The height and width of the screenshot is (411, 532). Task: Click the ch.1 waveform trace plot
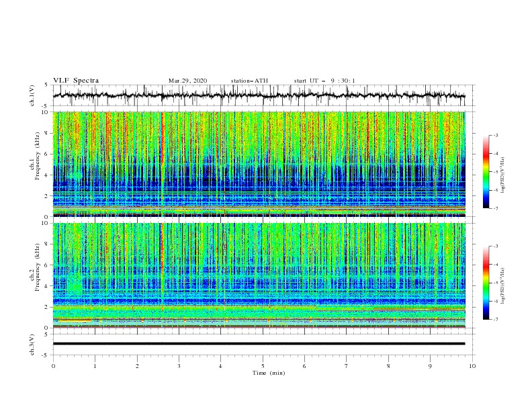(x=259, y=95)
